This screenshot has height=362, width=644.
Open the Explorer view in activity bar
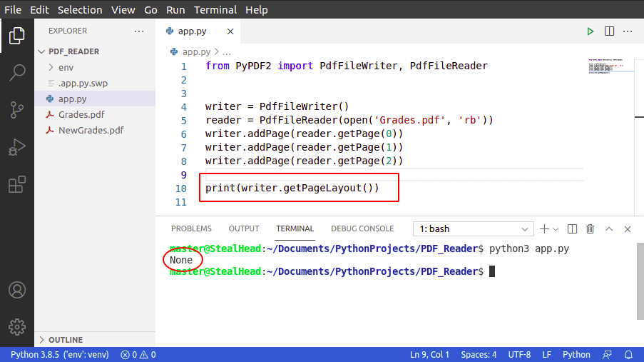point(17,36)
